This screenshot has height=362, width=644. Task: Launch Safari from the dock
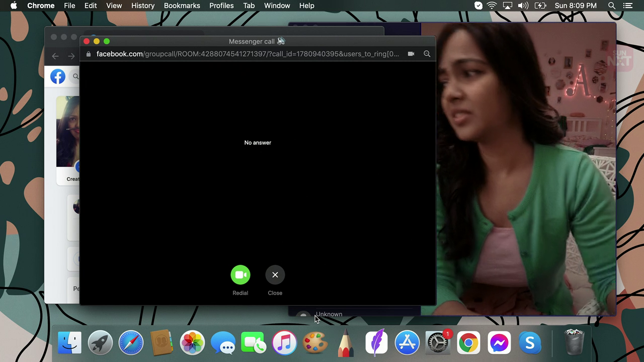(x=131, y=343)
